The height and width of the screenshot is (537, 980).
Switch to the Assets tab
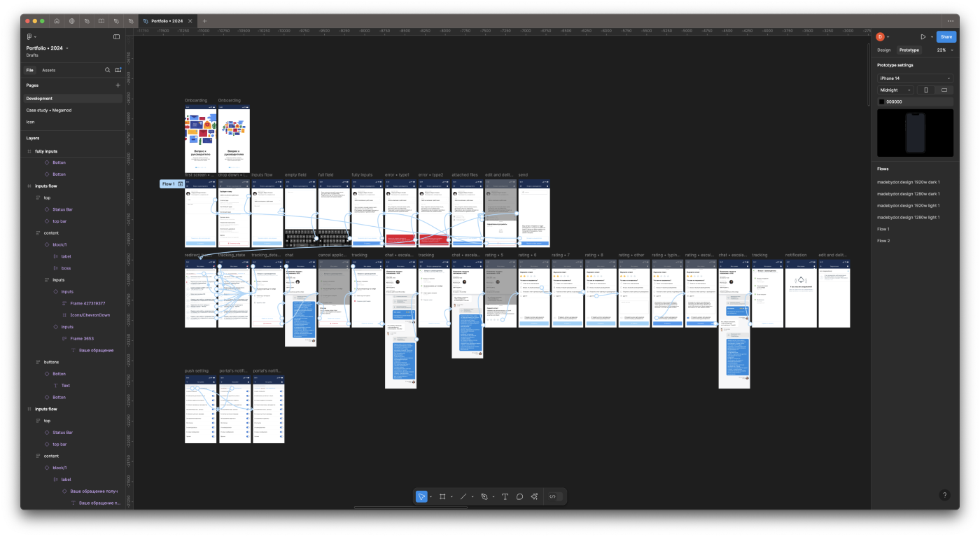pos(48,70)
